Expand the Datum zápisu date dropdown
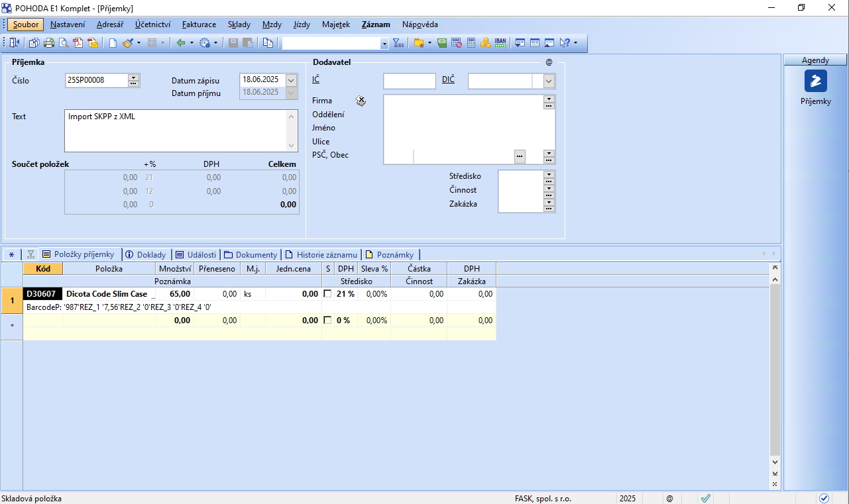The width and height of the screenshot is (849, 504). pyautogui.click(x=291, y=79)
